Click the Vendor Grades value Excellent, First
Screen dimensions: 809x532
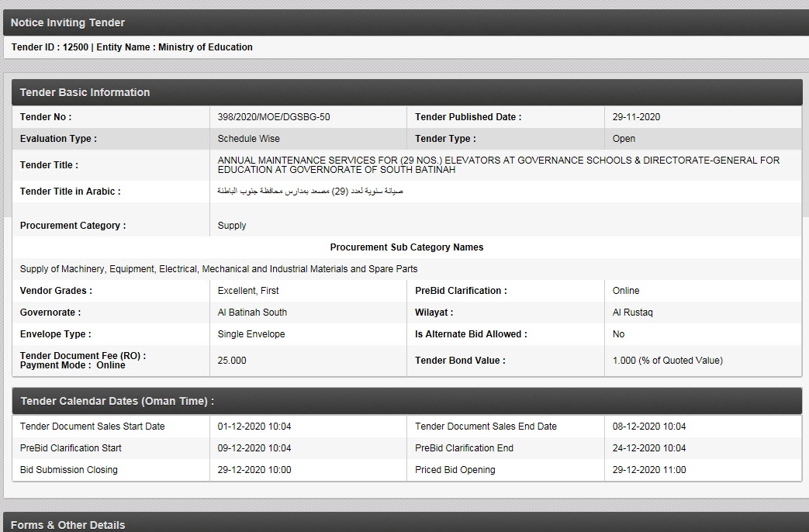point(248,291)
